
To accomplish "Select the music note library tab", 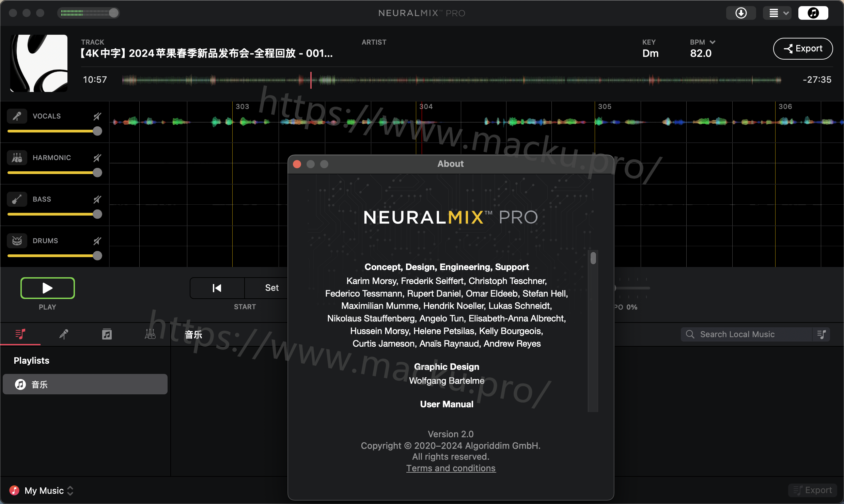I will 107,334.
